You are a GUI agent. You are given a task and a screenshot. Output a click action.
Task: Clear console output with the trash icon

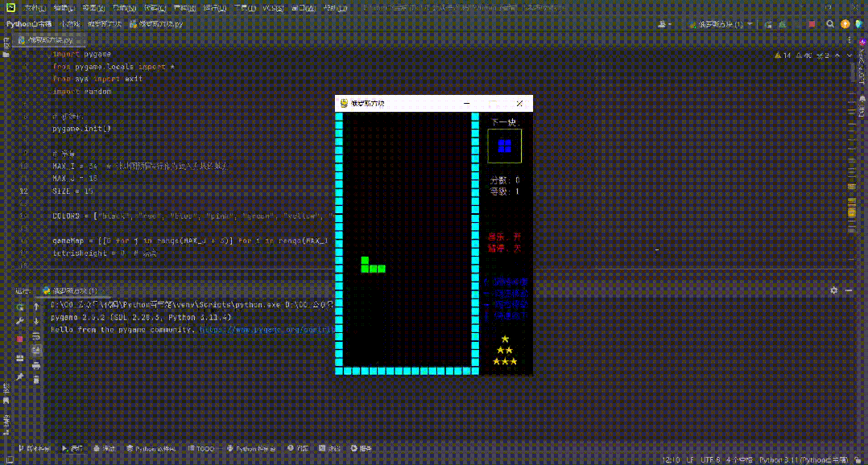(x=36, y=379)
